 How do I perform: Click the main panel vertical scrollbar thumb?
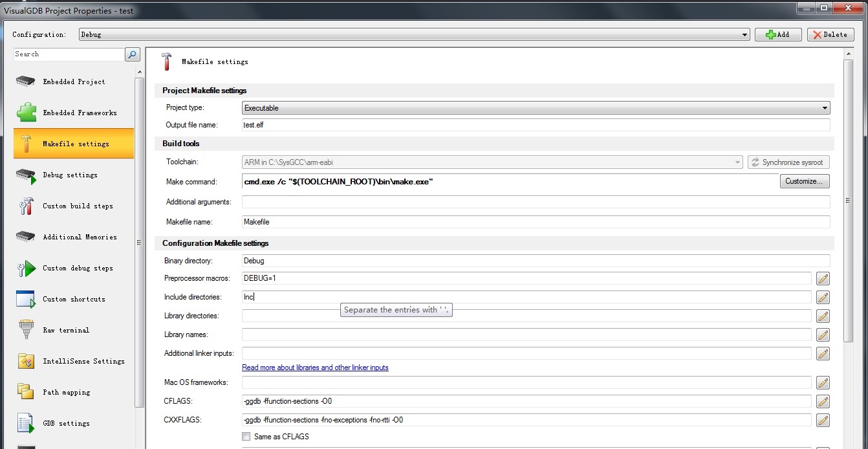[849, 201]
